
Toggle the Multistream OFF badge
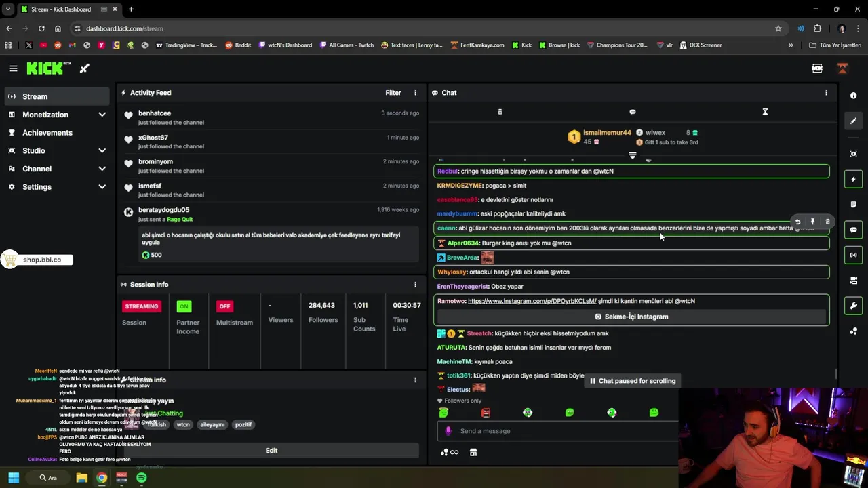(x=224, y=306)
